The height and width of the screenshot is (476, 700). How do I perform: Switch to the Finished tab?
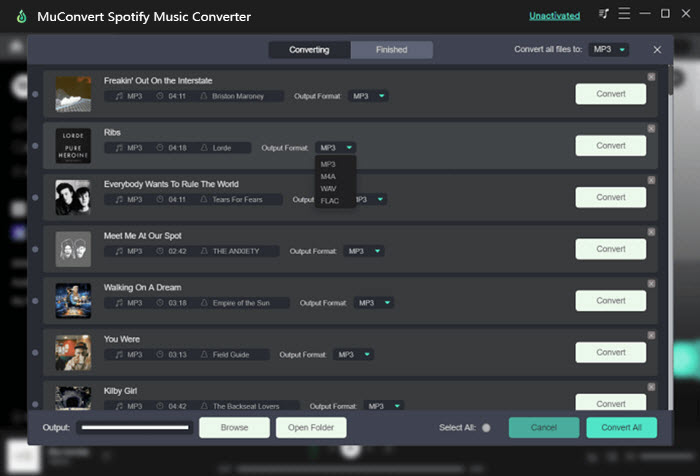point(392,50)
